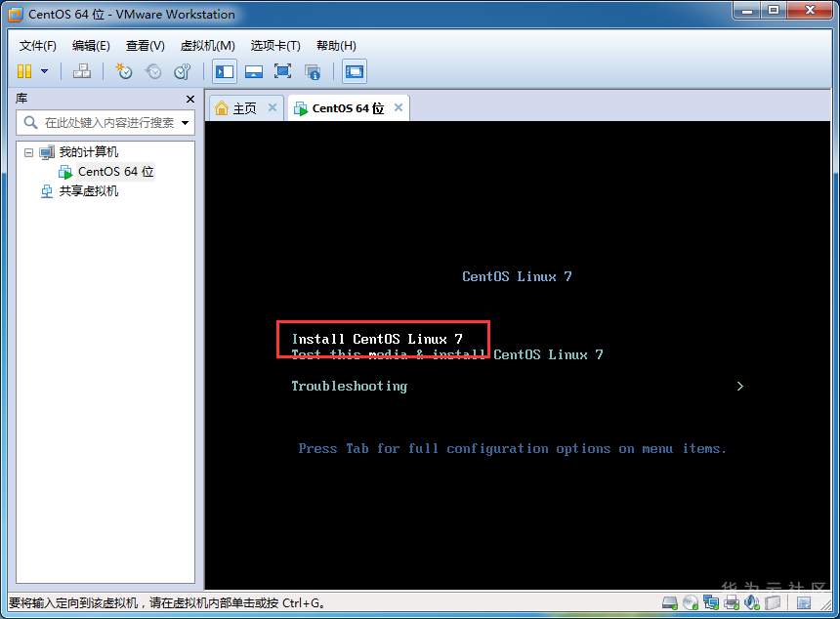Close the 库 library panel
The height and width of the screenshot is (619, 840).
[190, 99]
